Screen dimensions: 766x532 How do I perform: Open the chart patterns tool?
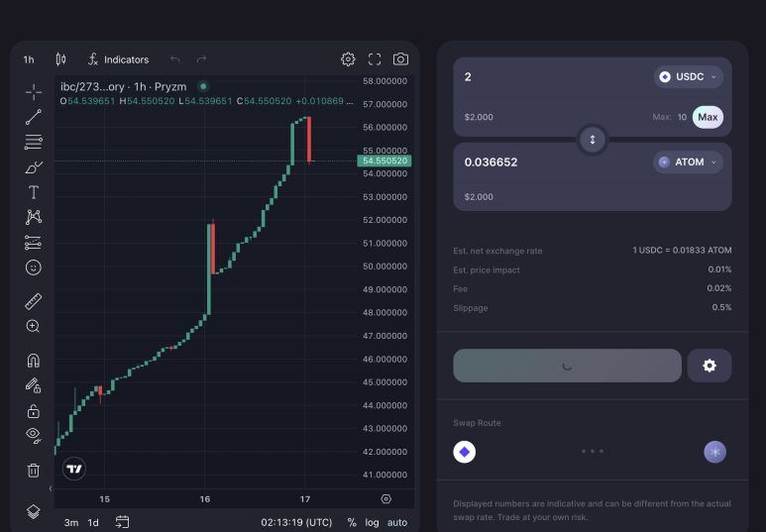(x=34, y=217)
